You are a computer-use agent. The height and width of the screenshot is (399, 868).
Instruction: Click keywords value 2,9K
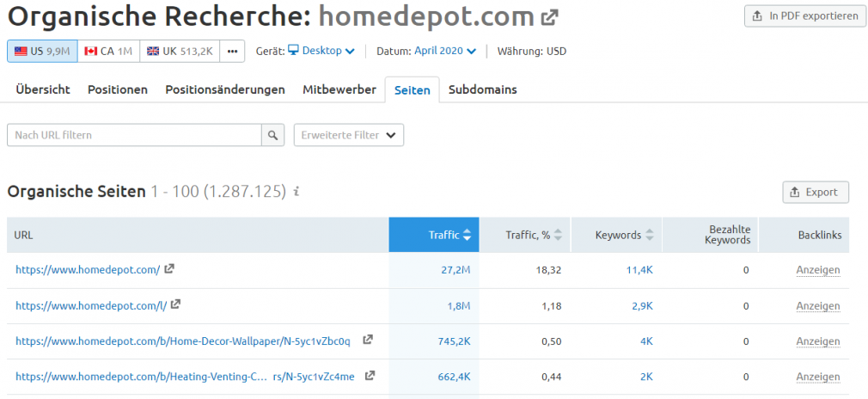click(x=641, y=305)
